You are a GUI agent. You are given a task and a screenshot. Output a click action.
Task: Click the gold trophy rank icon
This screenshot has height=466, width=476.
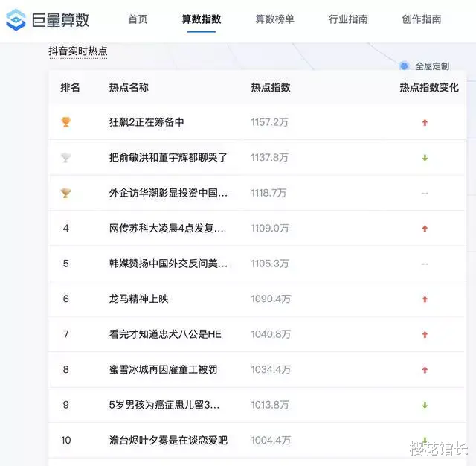pos(66,122)
